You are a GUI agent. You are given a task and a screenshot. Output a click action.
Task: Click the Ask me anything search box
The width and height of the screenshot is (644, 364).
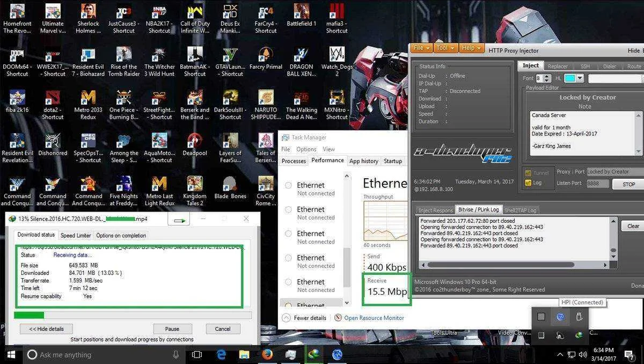[104, 354]
